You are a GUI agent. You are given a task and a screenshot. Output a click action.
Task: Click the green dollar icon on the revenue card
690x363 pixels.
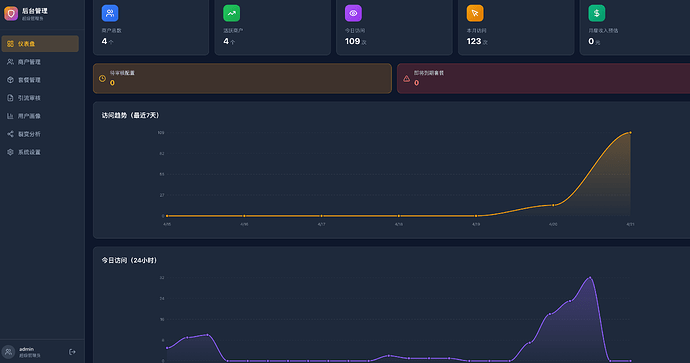tap(597, 13)
